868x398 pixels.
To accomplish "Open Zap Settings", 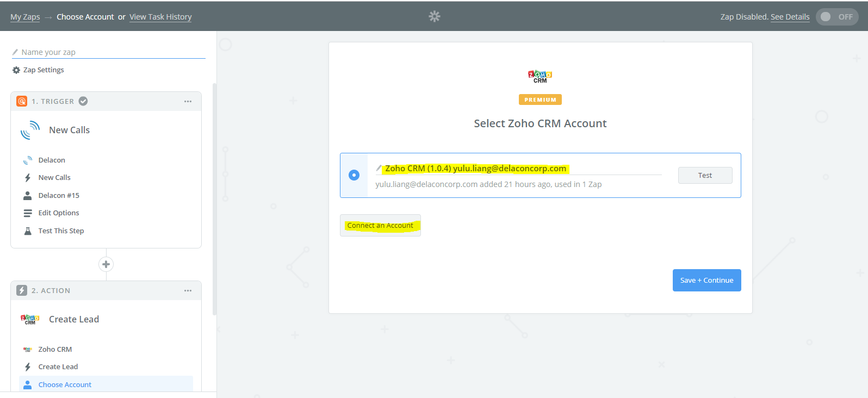I will [44, 70].
